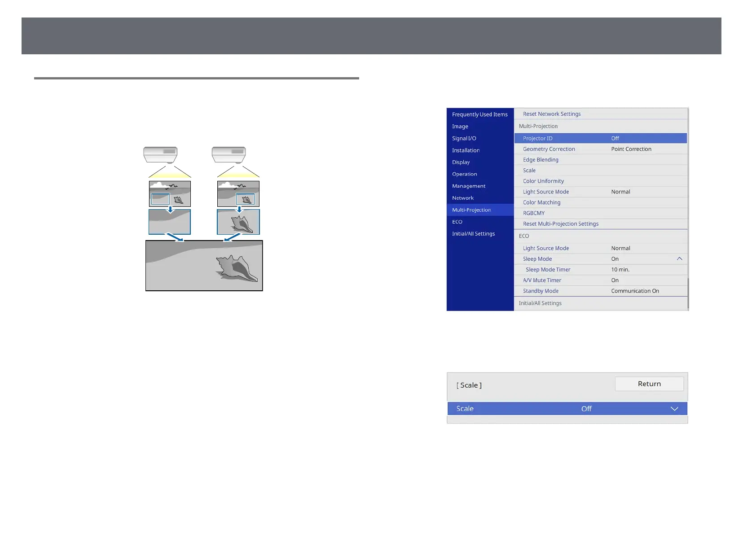
Task: Click the right source image with birds
Action: click(238, 194)
